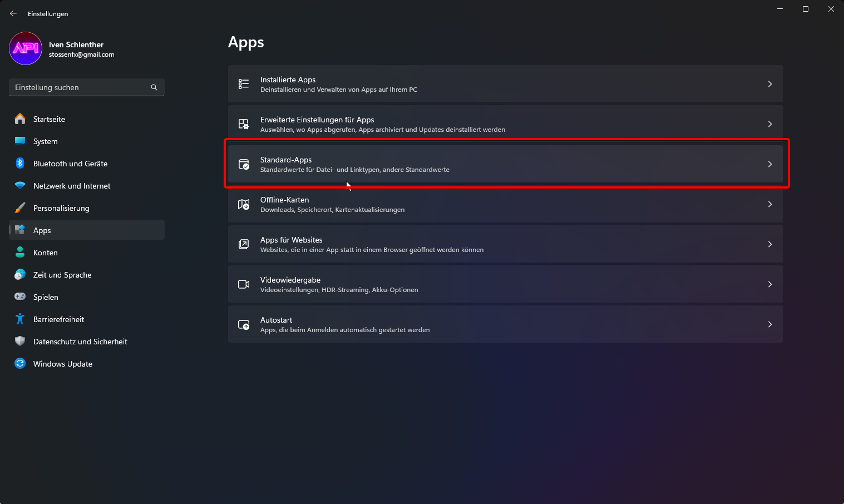The image size is (844, 504).
Task: Expand Offline-Karten using the right chevron
Action: click(x=770, y=204)
